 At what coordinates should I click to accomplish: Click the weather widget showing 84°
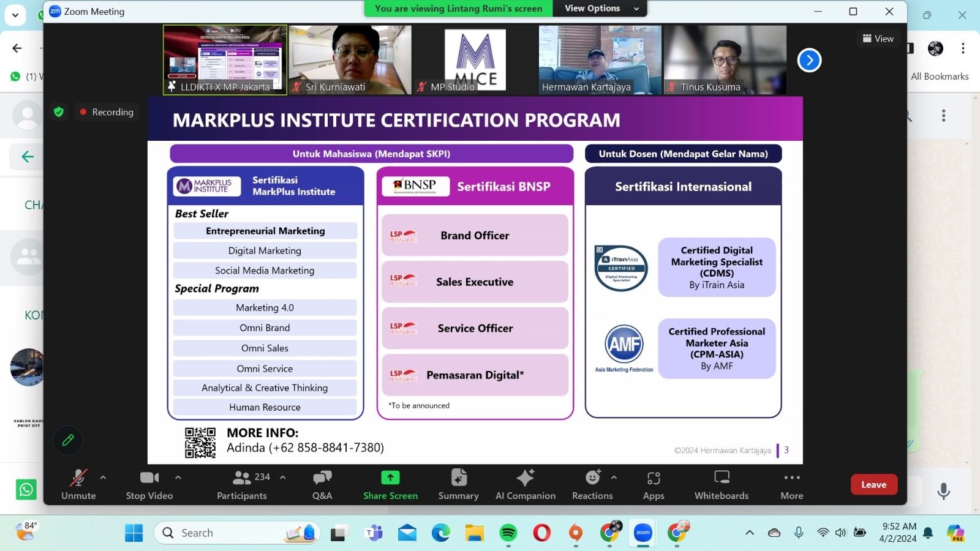[26, 531]
